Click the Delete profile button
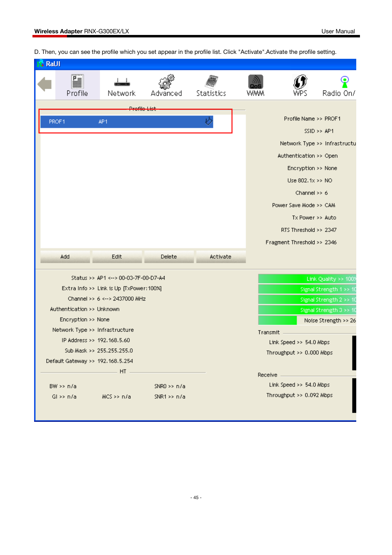392x555 pixels. (x=169, y=257)
